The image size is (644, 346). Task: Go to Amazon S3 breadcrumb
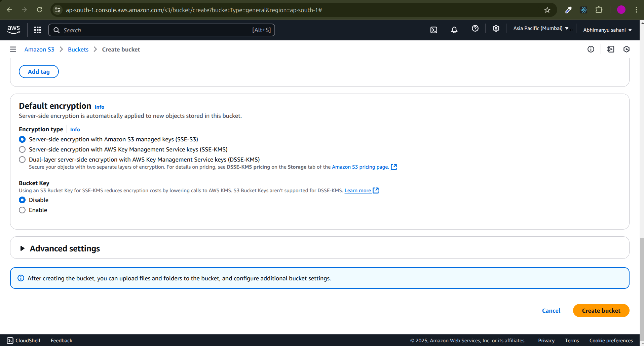coord(39,49)
